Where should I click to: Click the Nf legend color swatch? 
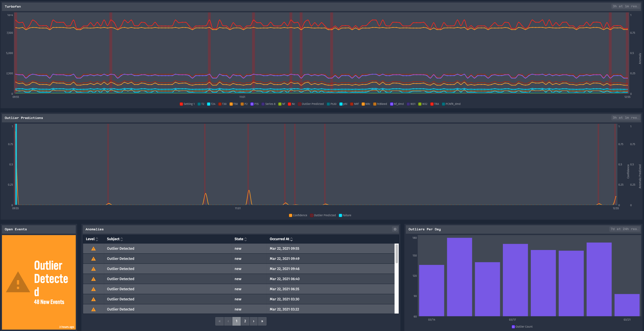pyautogui.click(x=280, y=104)
